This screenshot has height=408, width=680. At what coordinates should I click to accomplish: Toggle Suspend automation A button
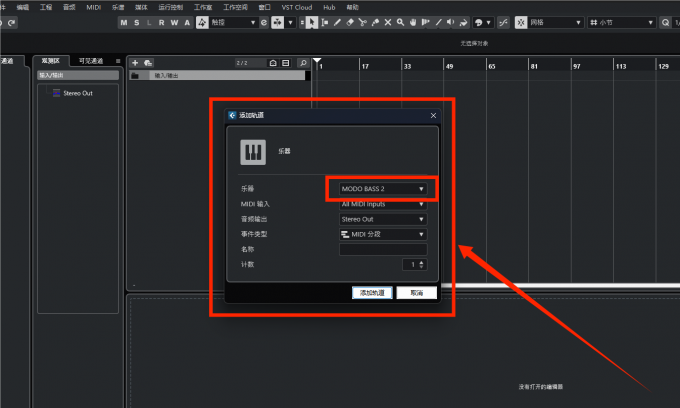click(x=187, y=23)
